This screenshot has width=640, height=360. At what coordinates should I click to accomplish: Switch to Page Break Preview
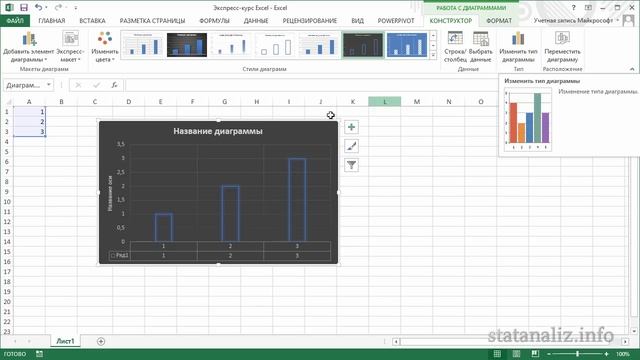[535, 354]
